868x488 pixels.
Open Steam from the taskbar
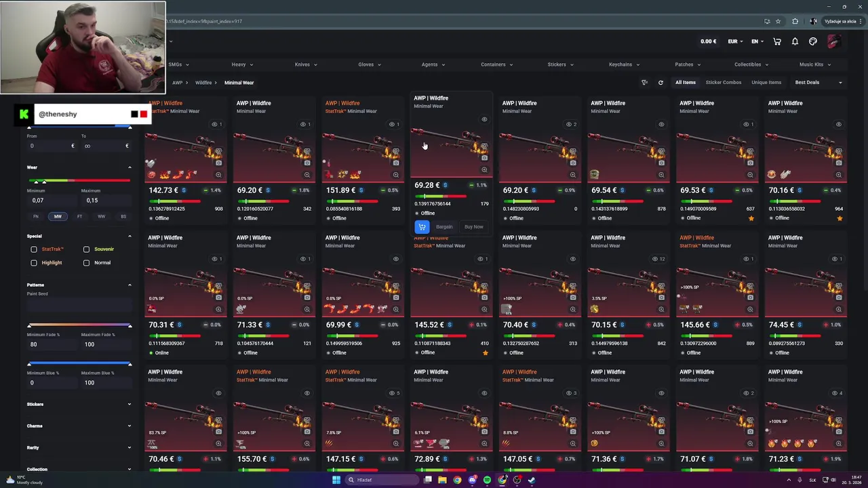pos(532,480)
